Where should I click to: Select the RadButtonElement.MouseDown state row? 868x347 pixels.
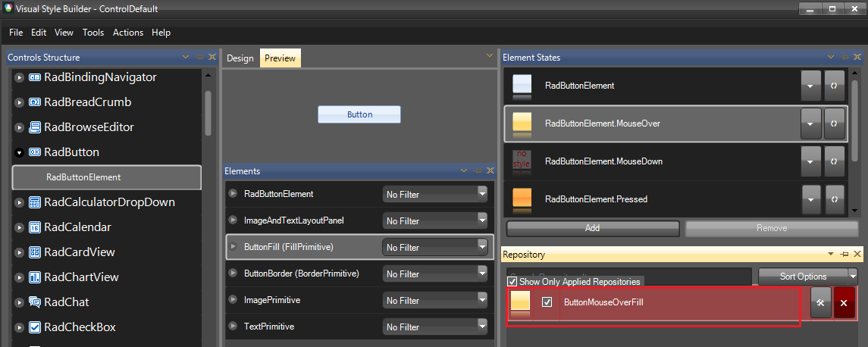coord(675,161)
